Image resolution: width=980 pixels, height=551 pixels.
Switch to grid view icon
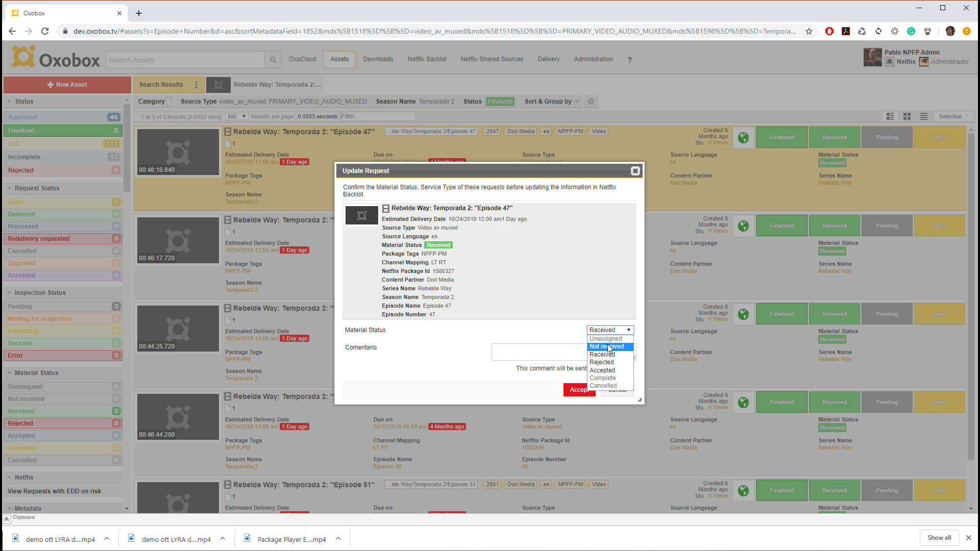(907, 116)
